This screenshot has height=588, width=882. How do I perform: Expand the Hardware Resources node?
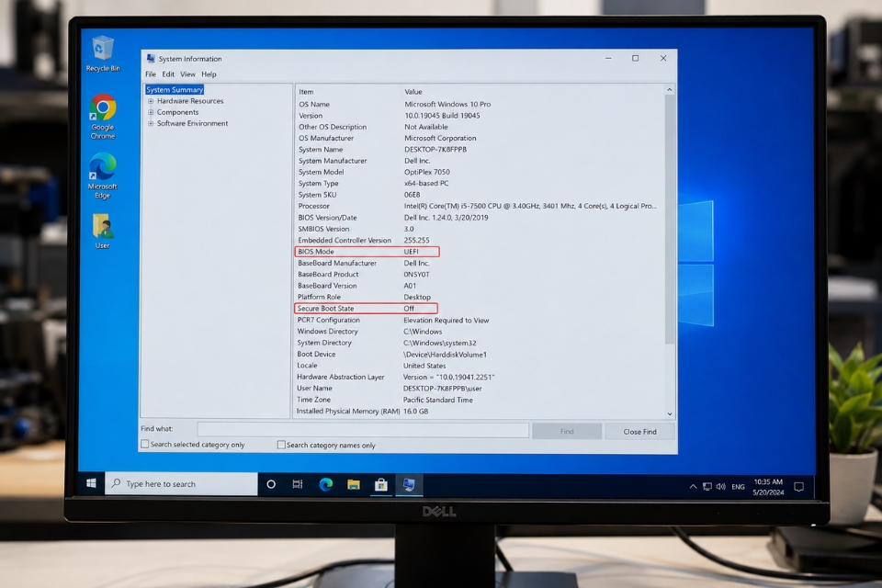(151, 101)
